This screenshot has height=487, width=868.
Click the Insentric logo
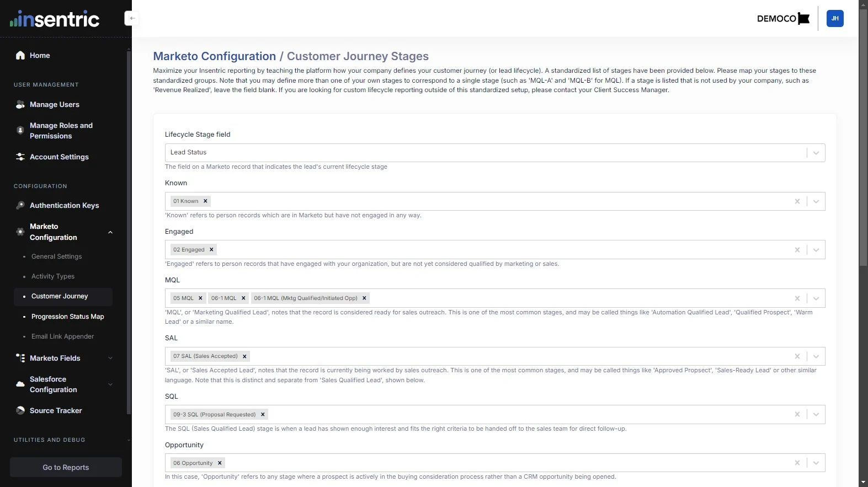55,19
